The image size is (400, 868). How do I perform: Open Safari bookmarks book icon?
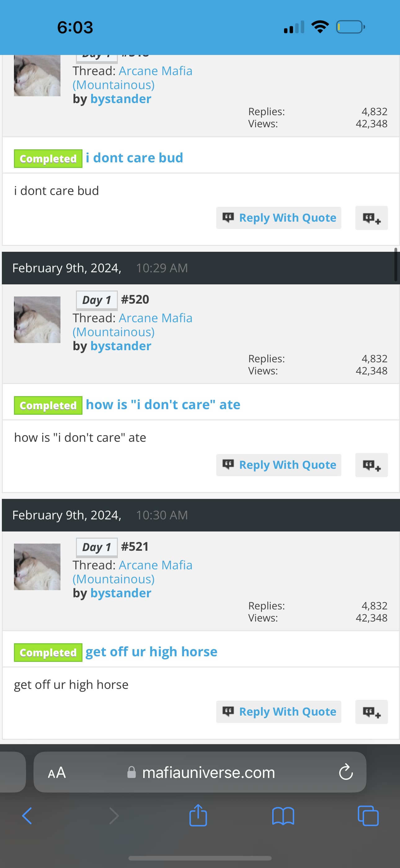point(283,816)
